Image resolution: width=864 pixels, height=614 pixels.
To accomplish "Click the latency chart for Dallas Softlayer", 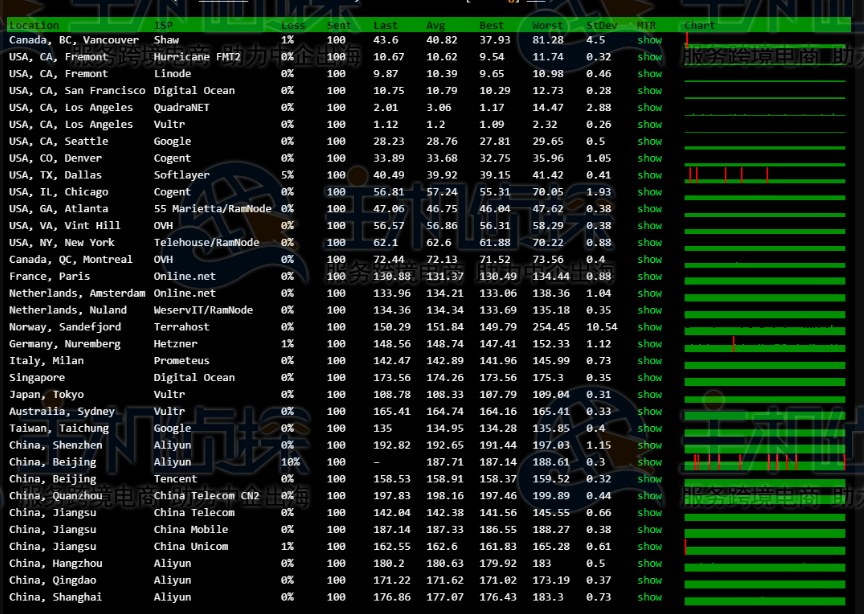I will pyautogui.click(x=765, y=175).
